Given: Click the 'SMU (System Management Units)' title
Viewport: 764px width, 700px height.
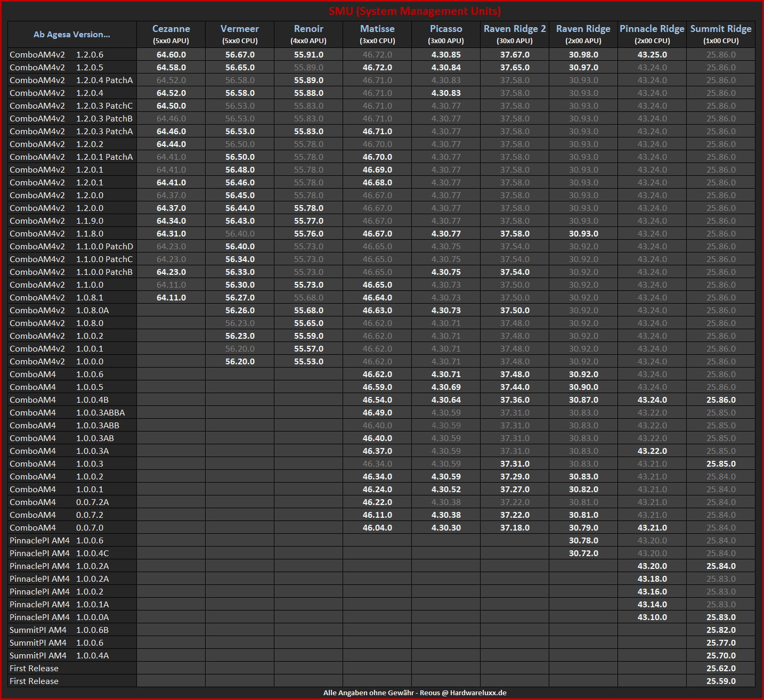Looking at the screenshot, I should click(414, 11).
